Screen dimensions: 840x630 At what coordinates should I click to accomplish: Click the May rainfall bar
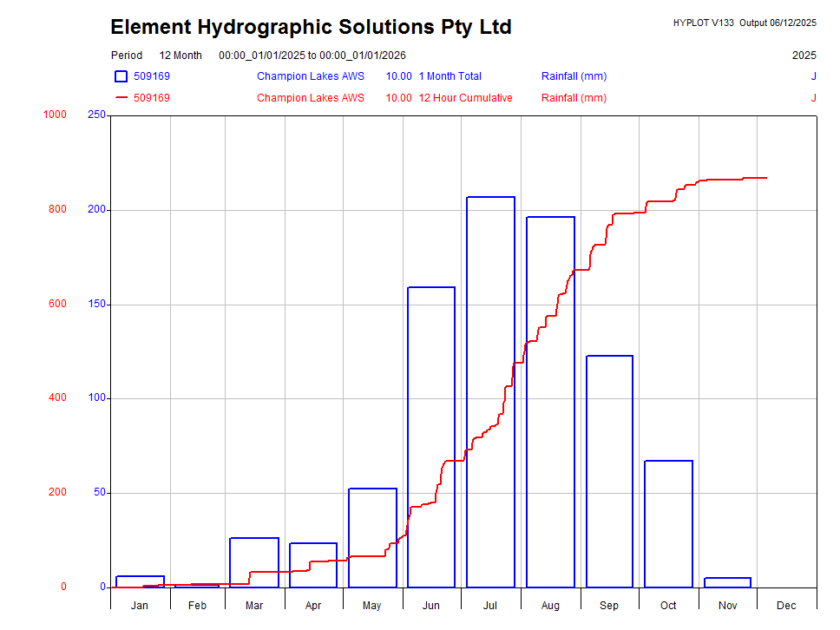pos(372,537)
